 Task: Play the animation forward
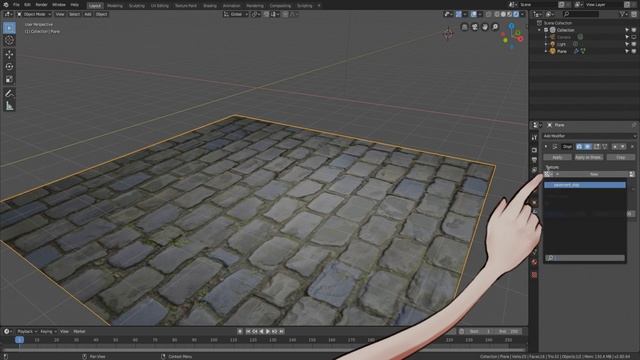(268, 331)
